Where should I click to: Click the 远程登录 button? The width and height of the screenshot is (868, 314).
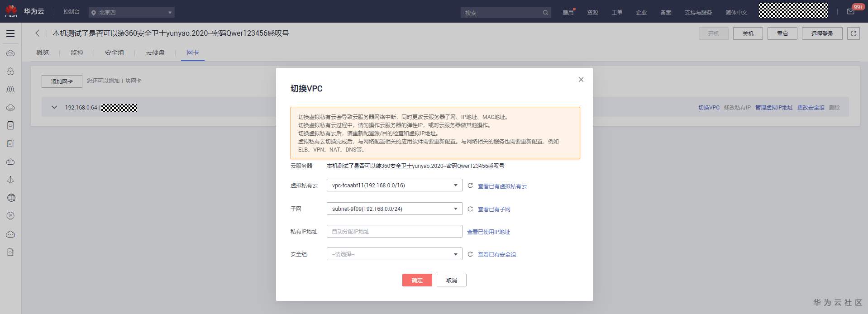coord(822,33)
